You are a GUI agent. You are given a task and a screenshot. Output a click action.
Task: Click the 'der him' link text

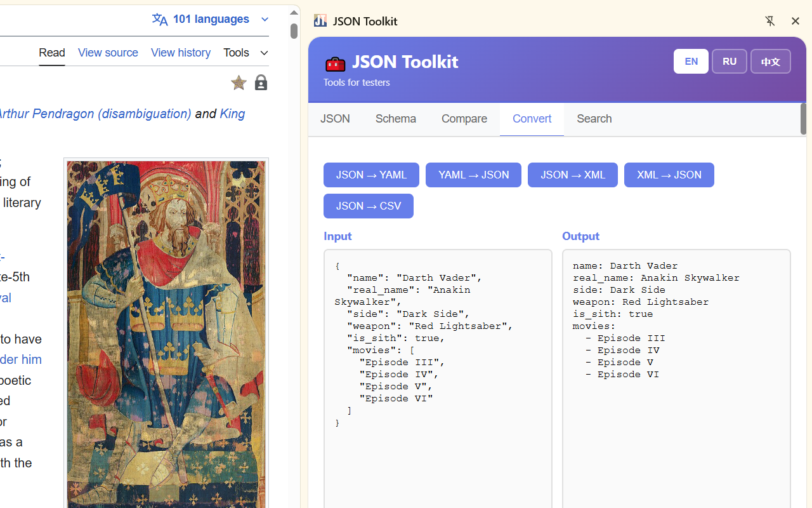tap(21, 359)
